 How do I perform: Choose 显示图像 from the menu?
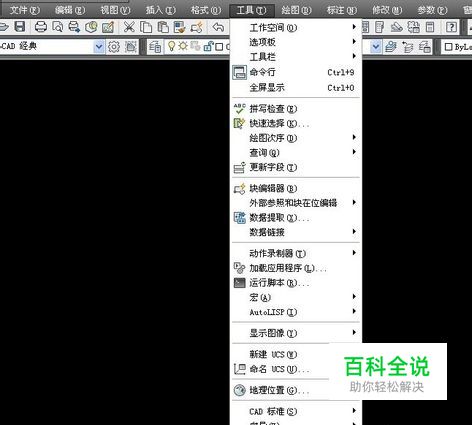(296, 333)
